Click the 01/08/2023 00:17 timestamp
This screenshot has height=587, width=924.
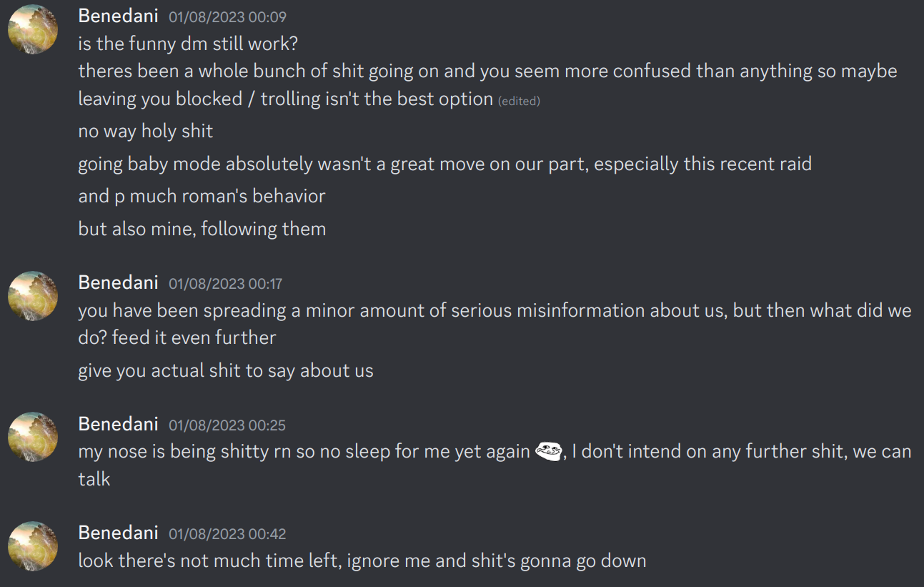[x=225, y=284]
